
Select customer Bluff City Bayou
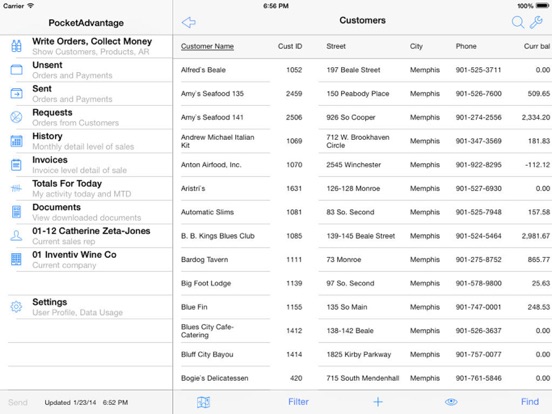(x=363, y=354)
